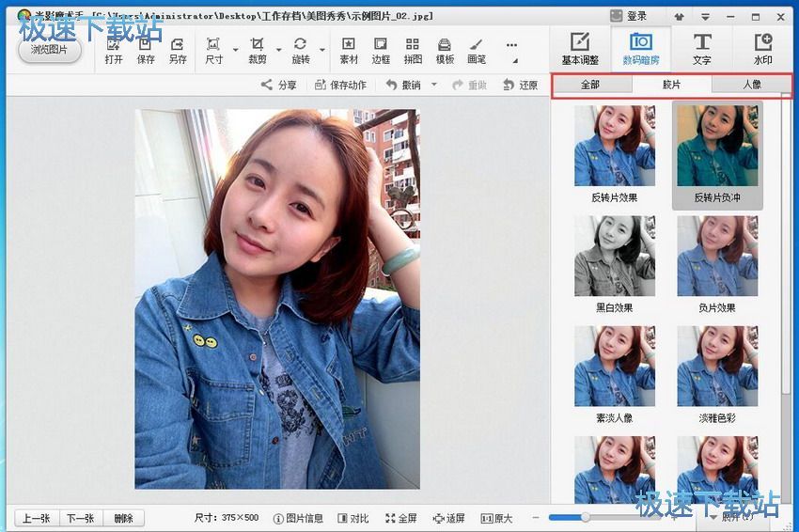Redo step with 重做
Viewport: 799px width, 532px height.
point(469,85)
